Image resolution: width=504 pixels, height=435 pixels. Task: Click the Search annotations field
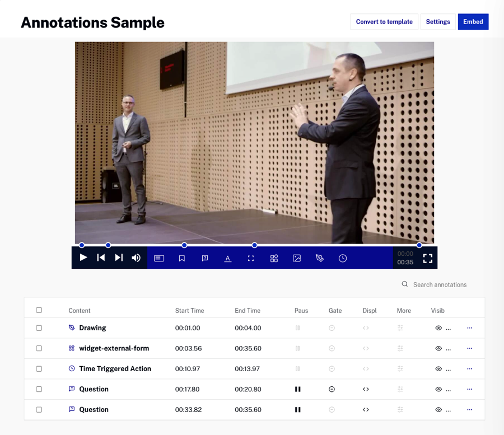click(x=440, y=284)
